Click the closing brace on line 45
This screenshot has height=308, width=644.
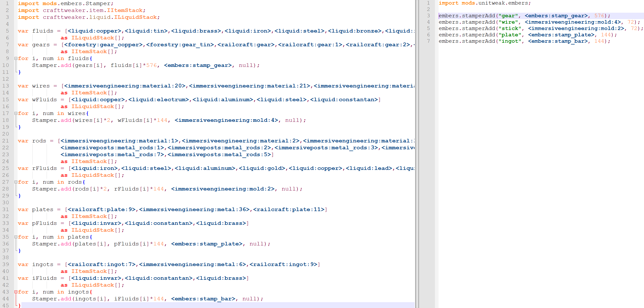coord(20,305)
